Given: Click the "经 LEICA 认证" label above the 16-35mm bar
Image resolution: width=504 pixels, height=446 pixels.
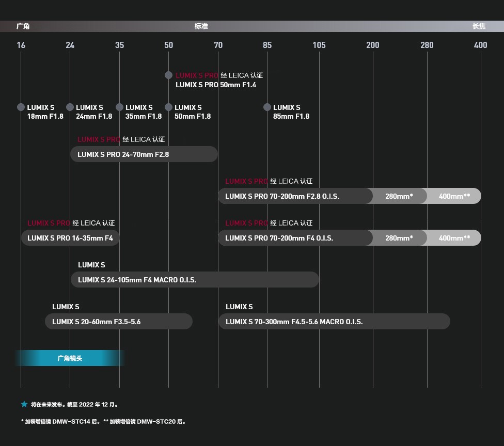Looking at the screenshot, I should (93, 222).
